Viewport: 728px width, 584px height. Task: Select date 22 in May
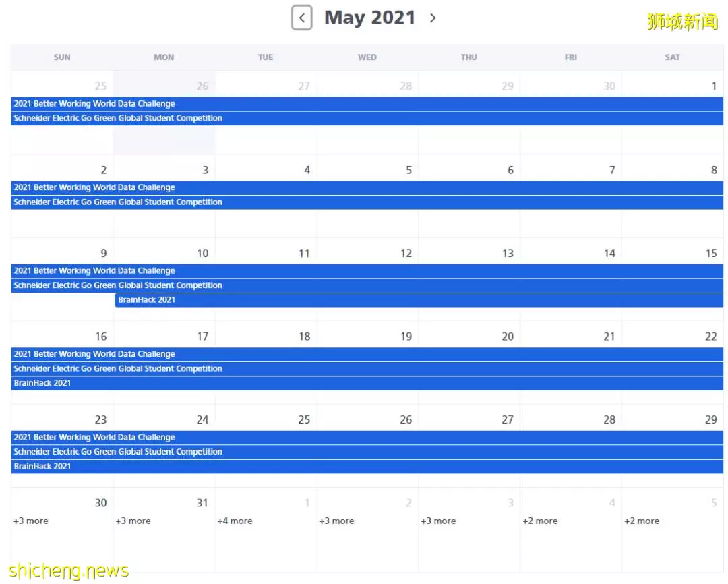(711, 337)
